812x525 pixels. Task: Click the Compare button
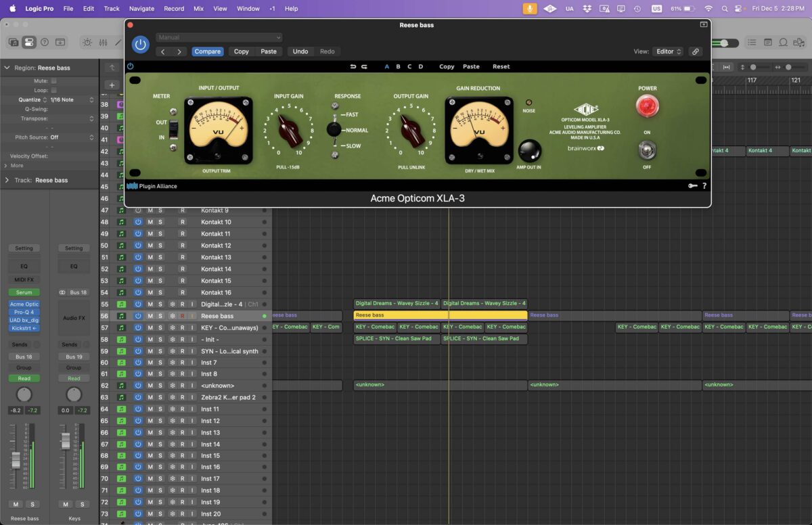tap(208, 51)
